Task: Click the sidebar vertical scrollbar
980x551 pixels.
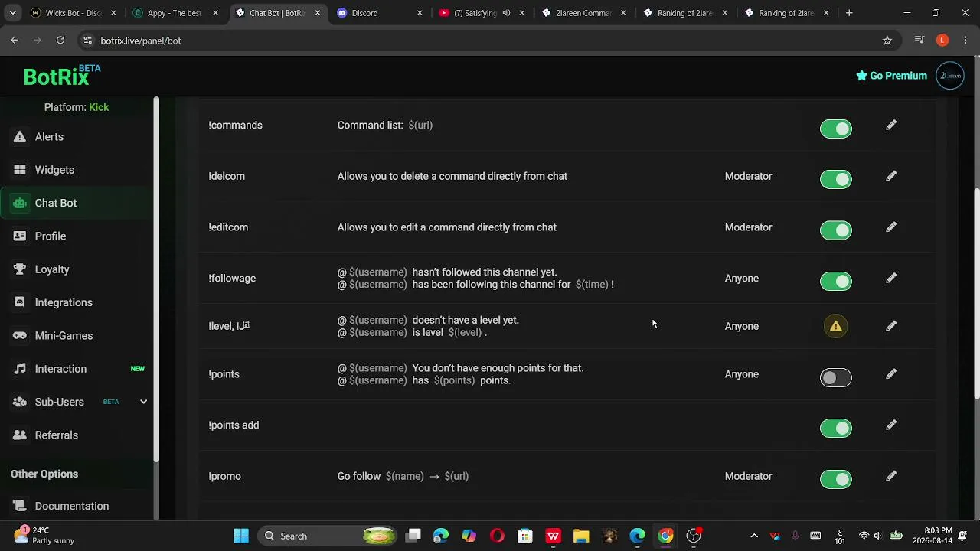Action: coord(156,279)
